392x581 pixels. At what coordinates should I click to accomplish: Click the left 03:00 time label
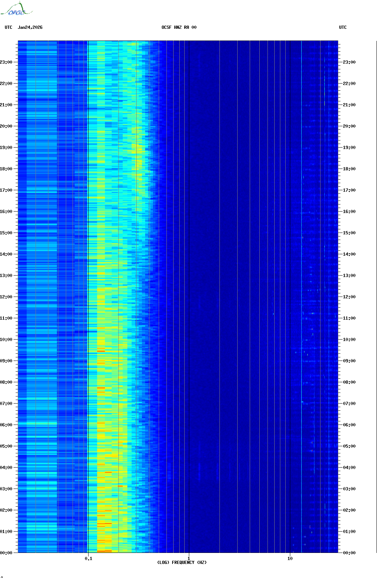pos(6,489)
